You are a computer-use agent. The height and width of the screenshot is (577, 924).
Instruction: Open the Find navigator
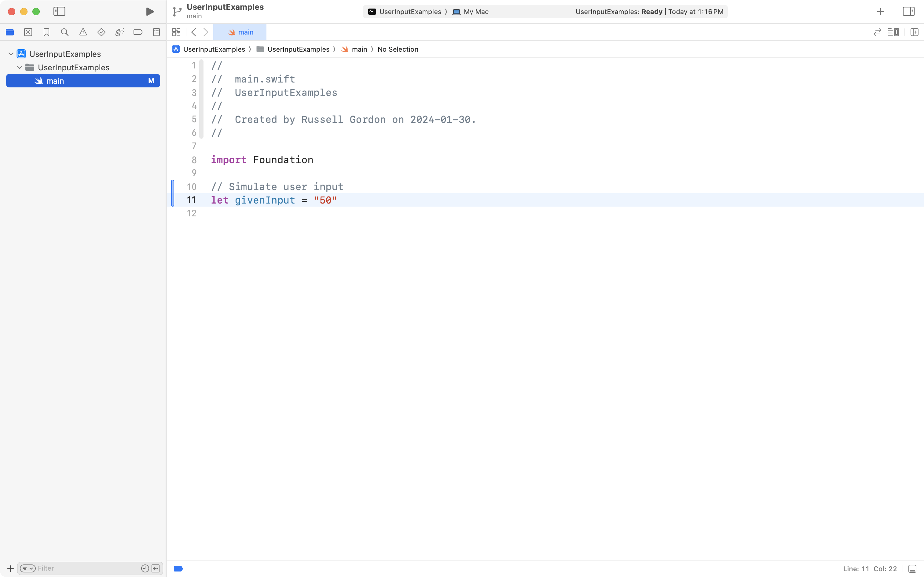coord(64,32)
